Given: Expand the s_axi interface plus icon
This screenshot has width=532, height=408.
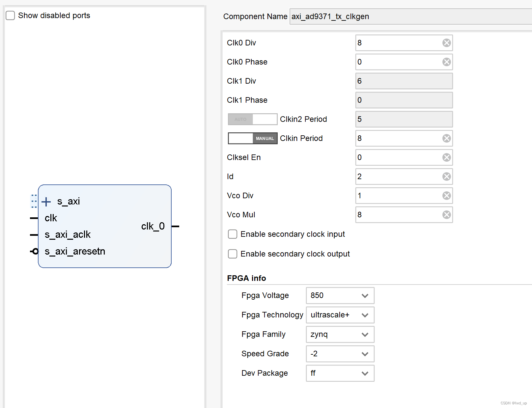Looking at the screenshot, I should click(x=46, y=202).
